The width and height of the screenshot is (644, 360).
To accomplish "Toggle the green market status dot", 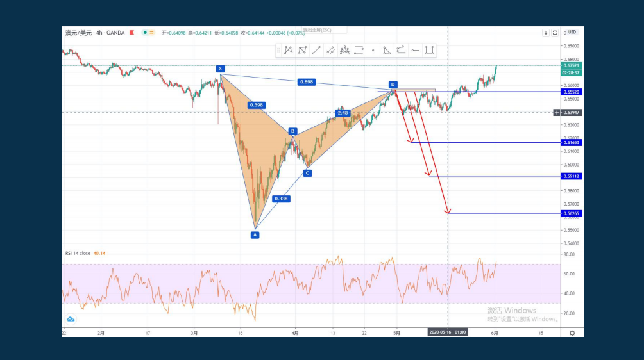I will click(x=145, y=33).
